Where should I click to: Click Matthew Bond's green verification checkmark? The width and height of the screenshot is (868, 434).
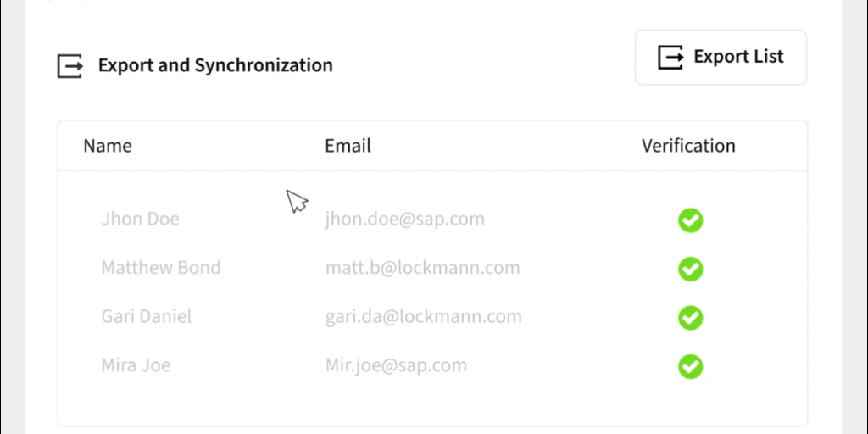click(690, 269)
